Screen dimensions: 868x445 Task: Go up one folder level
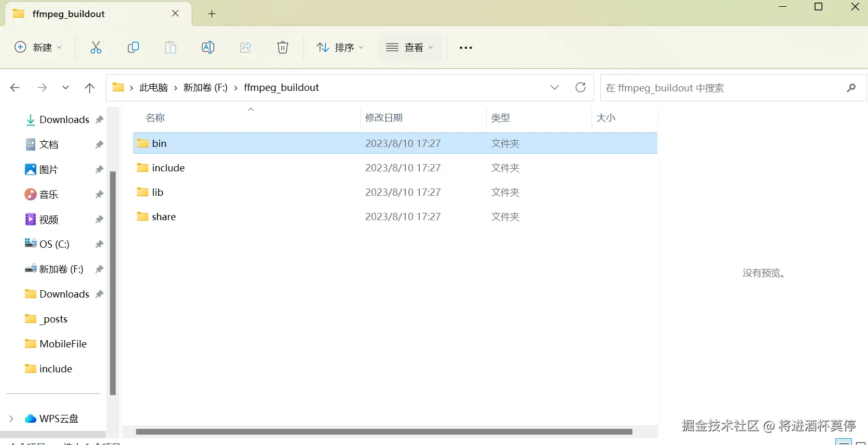pos(90,88)
